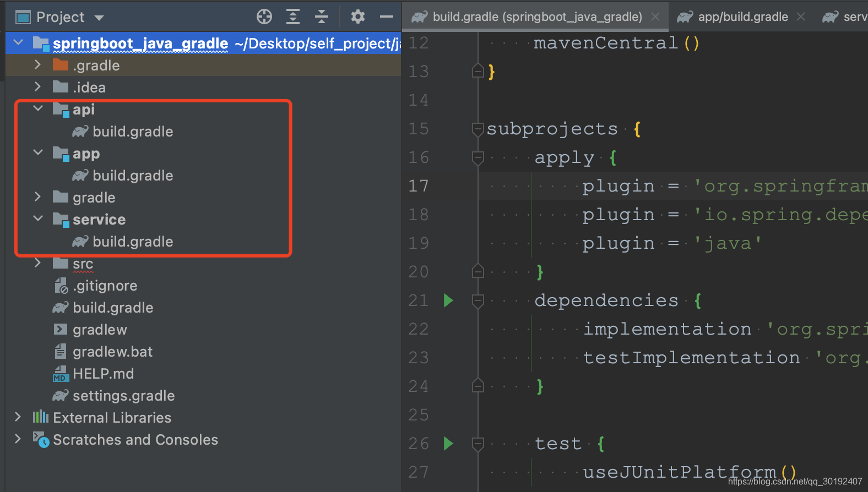The width and height of the screenshot is (868, 492).
Task: Click the .gradle orange folder icon
Action: point(61,65)
